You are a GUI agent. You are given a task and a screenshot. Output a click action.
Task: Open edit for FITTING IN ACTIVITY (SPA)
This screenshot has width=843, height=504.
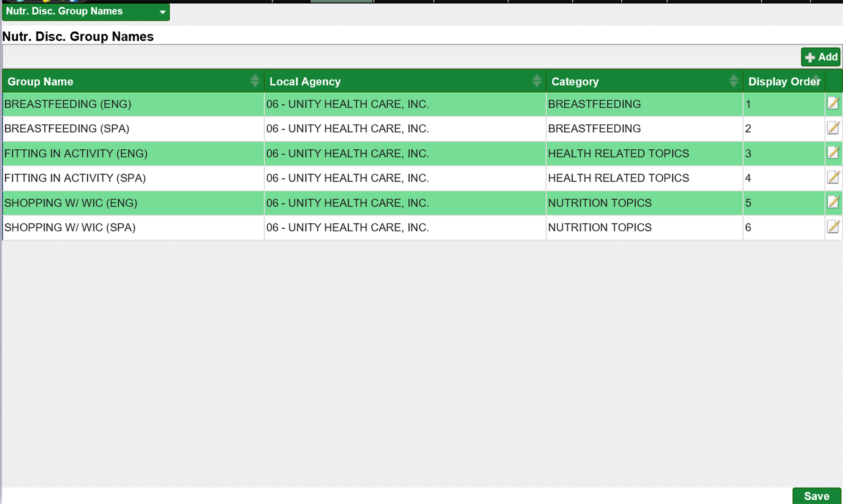833,177
